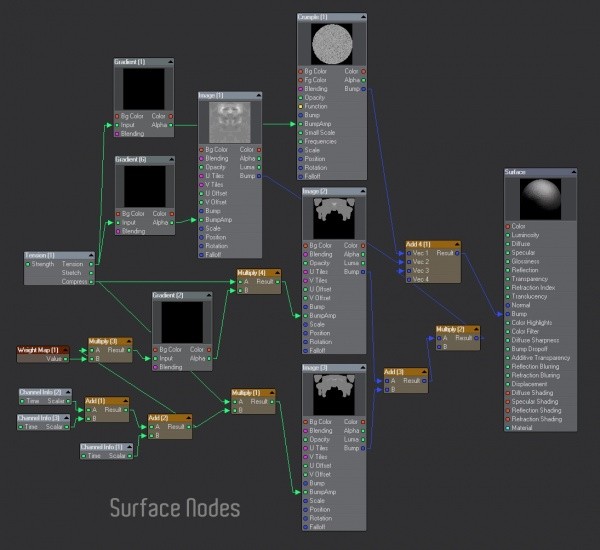The height and width of the screenshot is (550, 600).
Task: Click Vec 4 input dot on Add 4
Action: (409, 280)
